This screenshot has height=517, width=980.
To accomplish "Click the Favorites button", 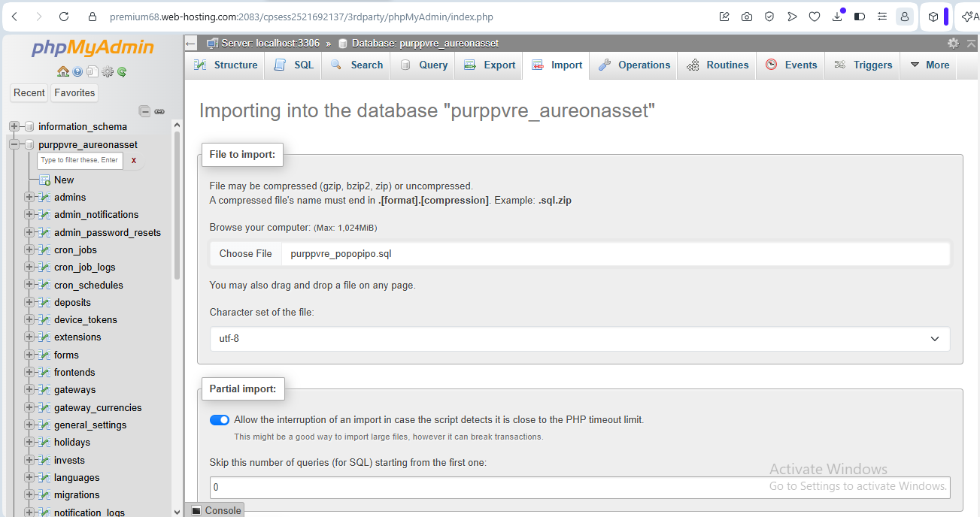I will coord(74,92).
